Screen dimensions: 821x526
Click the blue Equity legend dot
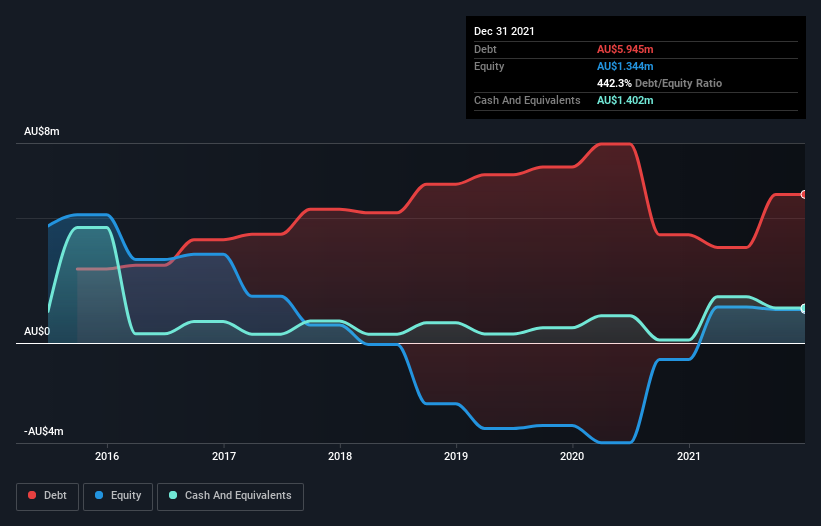tap(99, 495)
